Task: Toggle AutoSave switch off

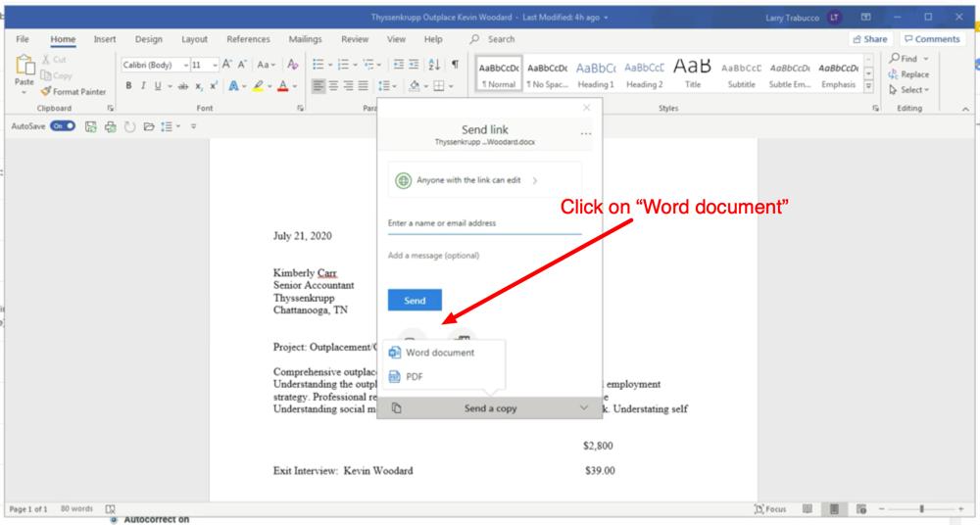Action: point(63,126)
